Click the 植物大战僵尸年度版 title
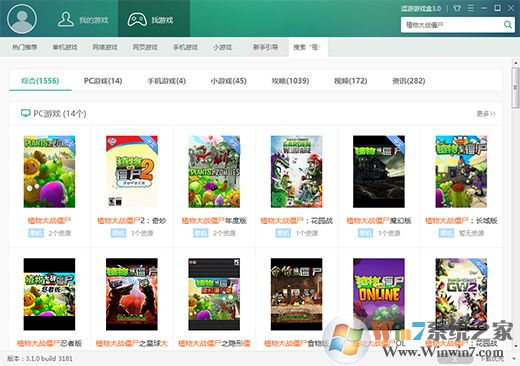Screen dimensions: 520x366 (214, 220)
